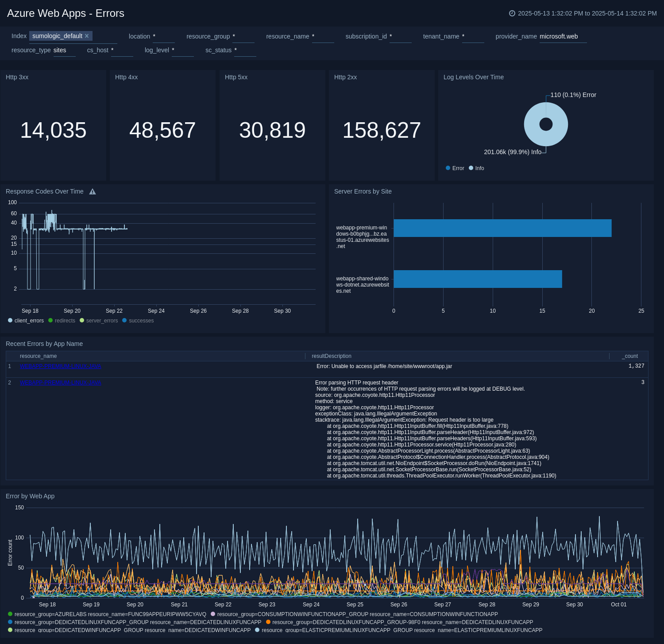Click the count value 3 in row 2
This screenshot has height=644, width=664.
[643, 382]
